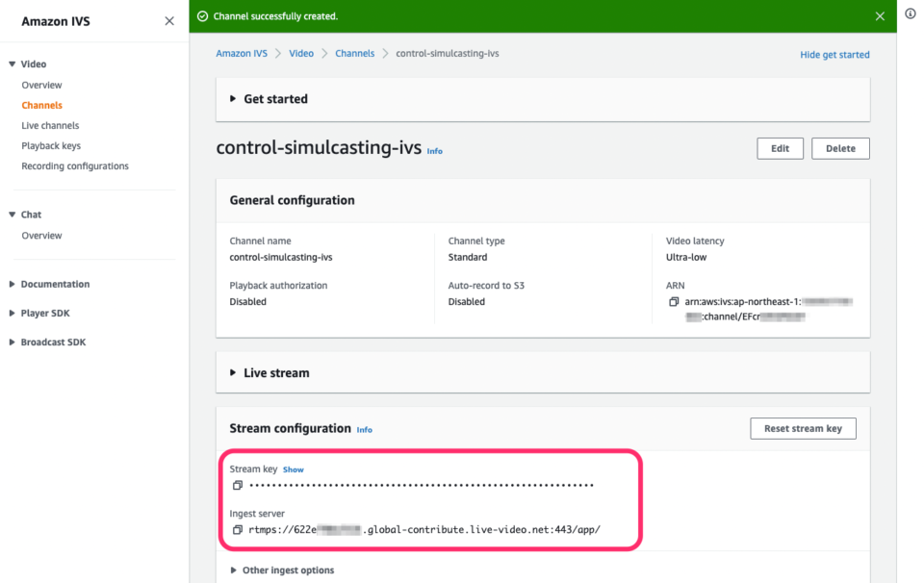Show the hidden stream key
The height and width of the screenshot is (583, 924).
293,469
